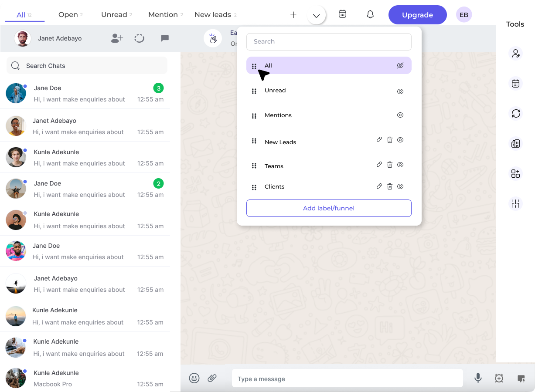Open the user edit tool in Tools sidebar
Image resolution: width=535 pixels, height=392 pixels.
[x=516, y=53]
